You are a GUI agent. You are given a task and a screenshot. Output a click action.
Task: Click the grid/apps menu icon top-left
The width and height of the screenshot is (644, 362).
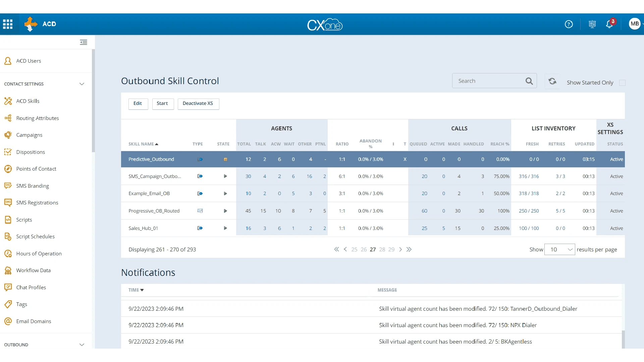tap(8, 24)
